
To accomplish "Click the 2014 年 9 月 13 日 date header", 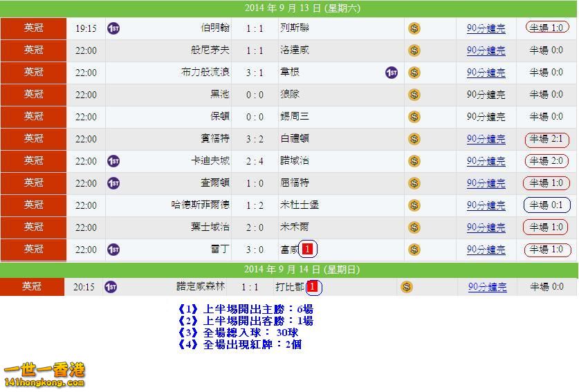I will click(x=302, y=8).
